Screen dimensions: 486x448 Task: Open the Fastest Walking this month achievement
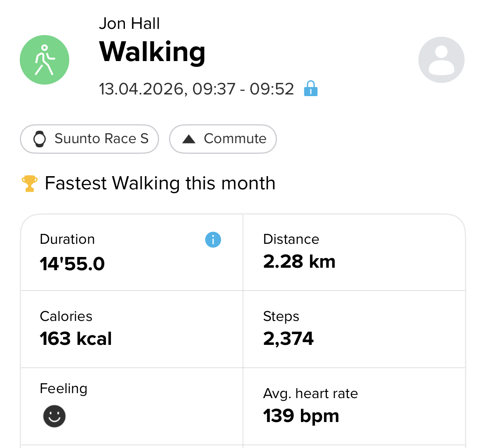coord(160,184)
